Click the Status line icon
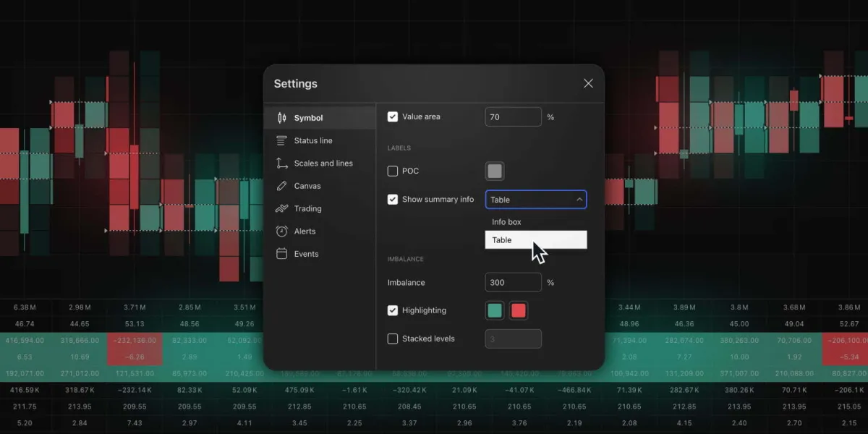The height and width of the screenshot is (434, 868). click(x=282, y=140)
